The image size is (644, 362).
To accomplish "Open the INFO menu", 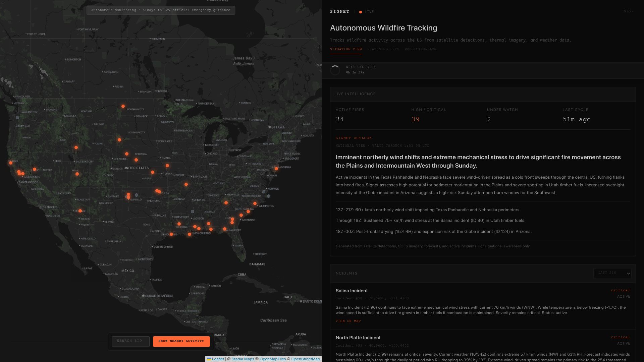I will click(628, 11).
